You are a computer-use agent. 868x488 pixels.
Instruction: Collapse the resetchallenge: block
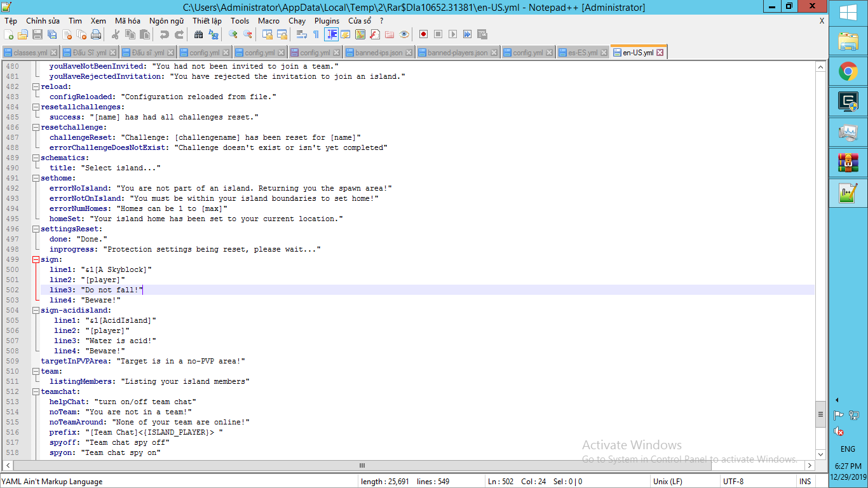pos(36,127)
